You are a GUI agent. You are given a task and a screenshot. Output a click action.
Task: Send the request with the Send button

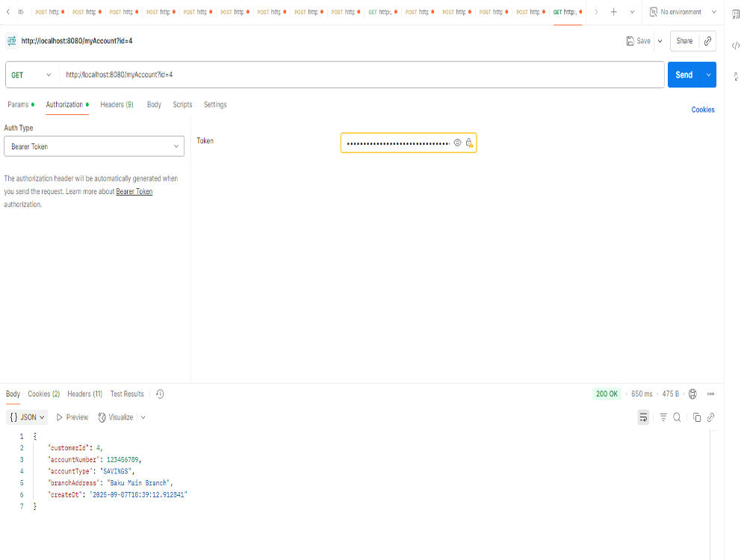684,75
